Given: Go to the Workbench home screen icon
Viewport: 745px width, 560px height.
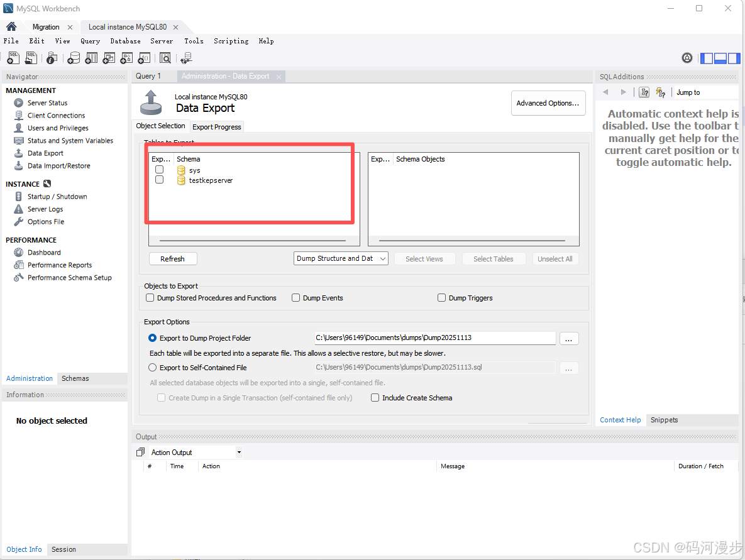Looking at the screenshot, I should click(x=11, y=26).
